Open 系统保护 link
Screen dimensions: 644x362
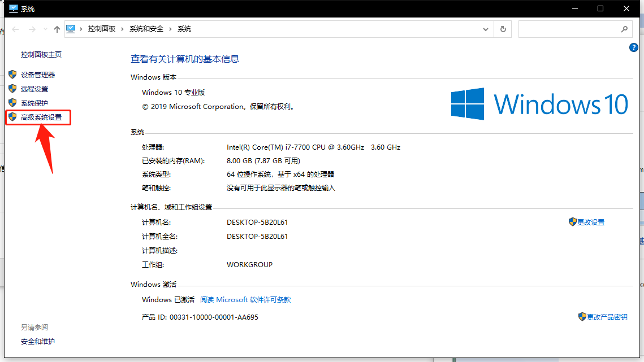pyautogui.click(x=34, y=103)
